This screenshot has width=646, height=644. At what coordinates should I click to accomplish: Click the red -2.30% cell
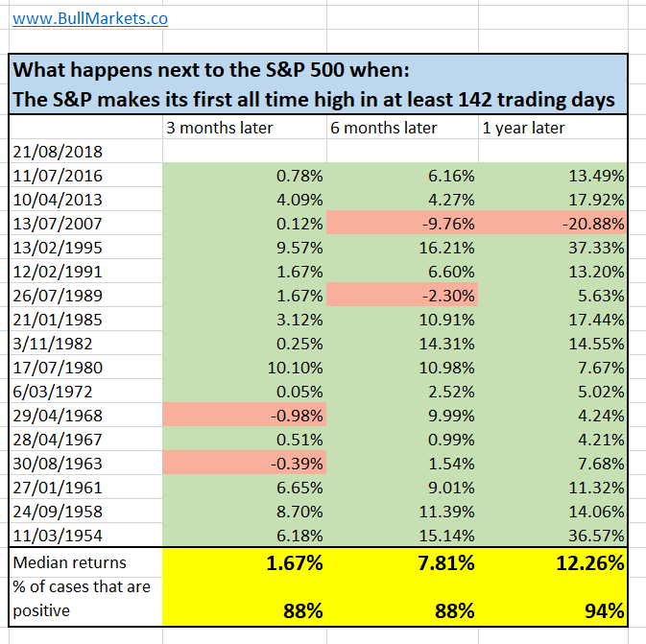[401, 295]
